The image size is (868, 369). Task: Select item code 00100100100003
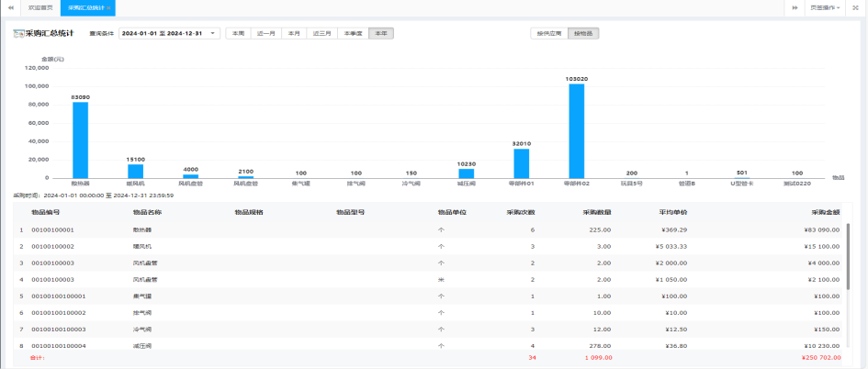pyautogui.click(x=59, y=330)
